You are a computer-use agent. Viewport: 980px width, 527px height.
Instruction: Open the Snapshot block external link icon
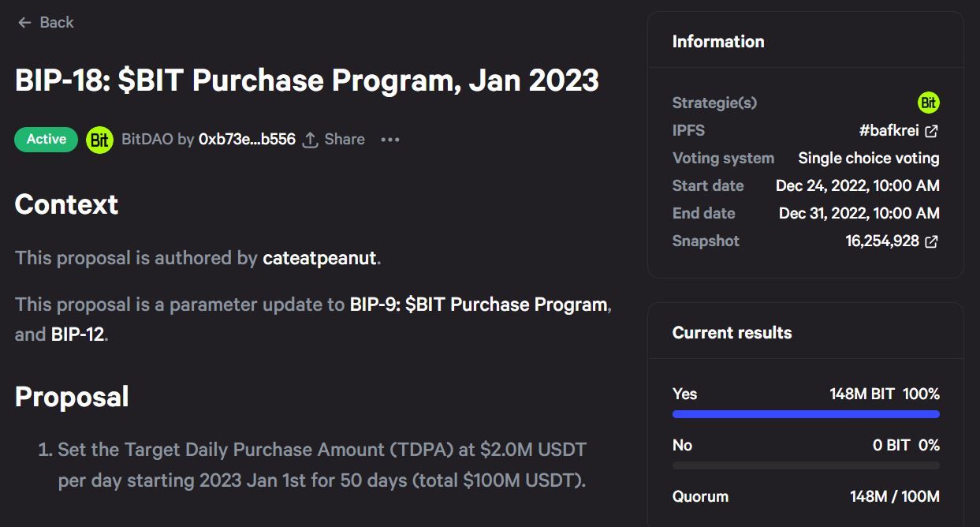[x=931, y=241]
